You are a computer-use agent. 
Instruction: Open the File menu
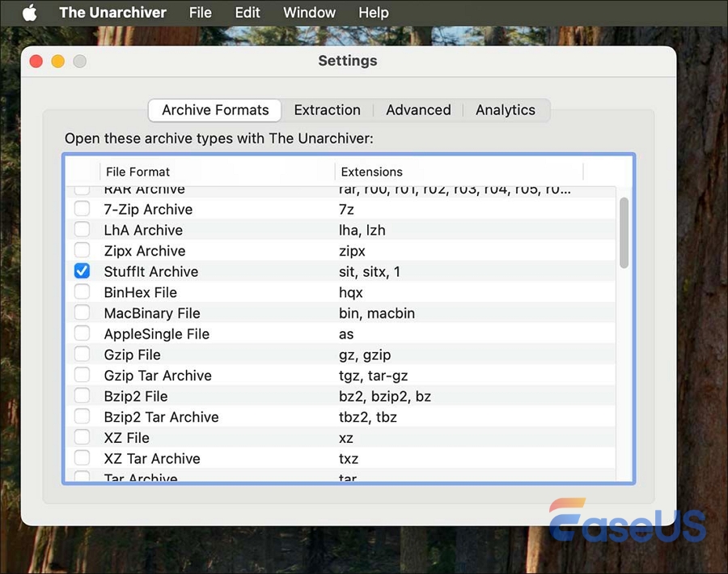[200, 12]
